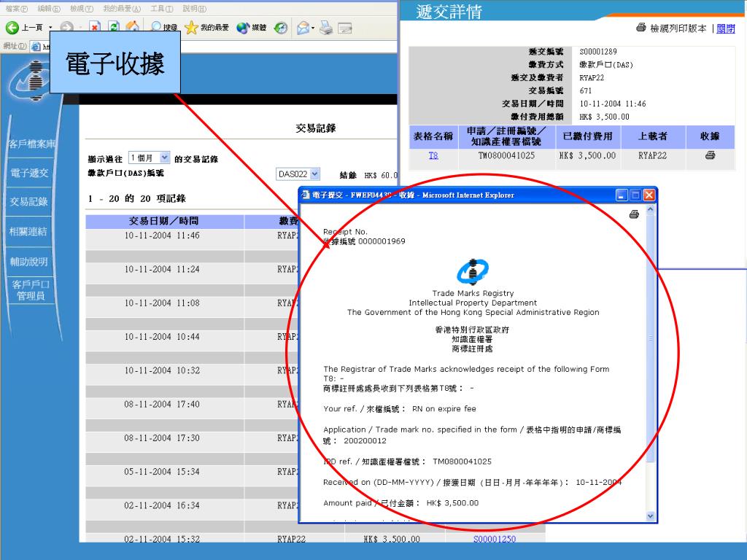747x560 pixels.
Task: Open the 我的最愛 (Favorites) menu
Action: tap(122, 9)
